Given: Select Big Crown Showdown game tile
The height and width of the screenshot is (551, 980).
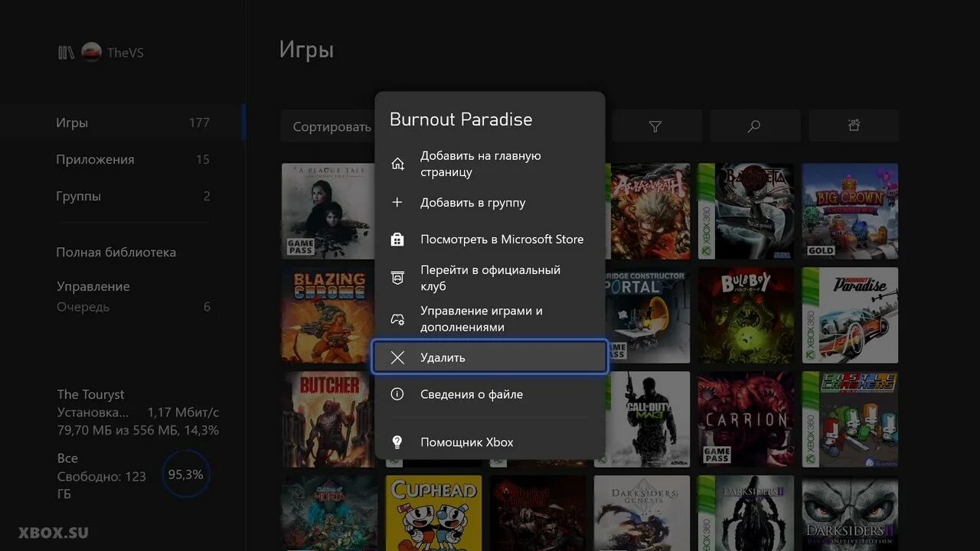Looking at the screenshot, I should click(850, 210).
